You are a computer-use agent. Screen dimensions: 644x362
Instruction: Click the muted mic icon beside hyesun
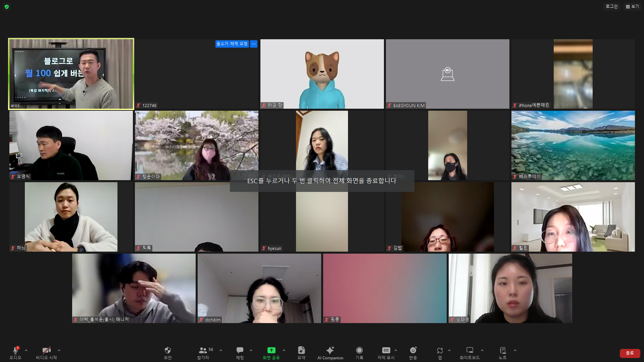[264, 248]
